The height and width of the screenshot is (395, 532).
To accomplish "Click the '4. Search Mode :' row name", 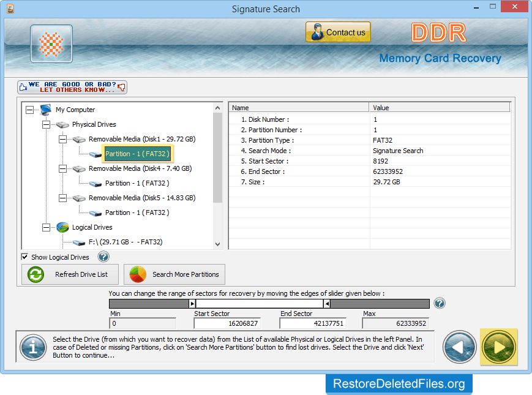I will tap(266, 151).
